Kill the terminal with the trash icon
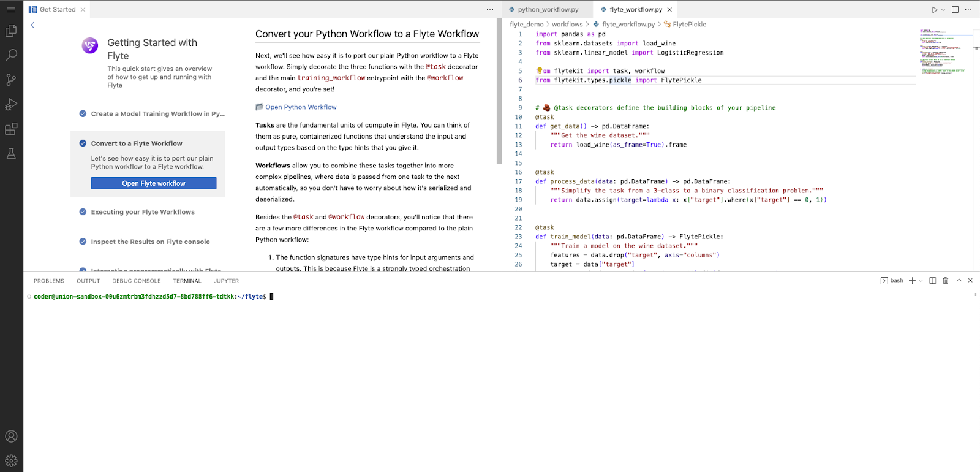The image size is (980, 472). [946, 281]
